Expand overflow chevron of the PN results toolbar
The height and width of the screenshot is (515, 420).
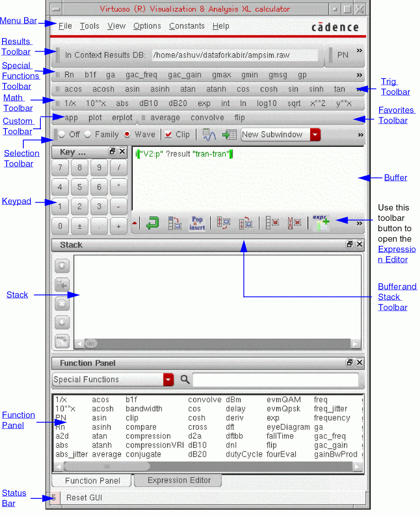(x=359, y=50)
